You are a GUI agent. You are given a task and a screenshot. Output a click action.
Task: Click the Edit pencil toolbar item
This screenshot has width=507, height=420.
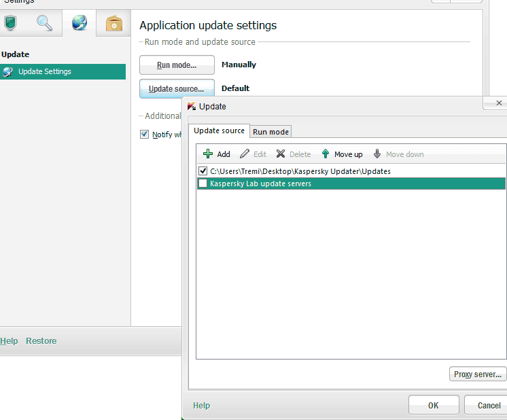coord(253,154)
